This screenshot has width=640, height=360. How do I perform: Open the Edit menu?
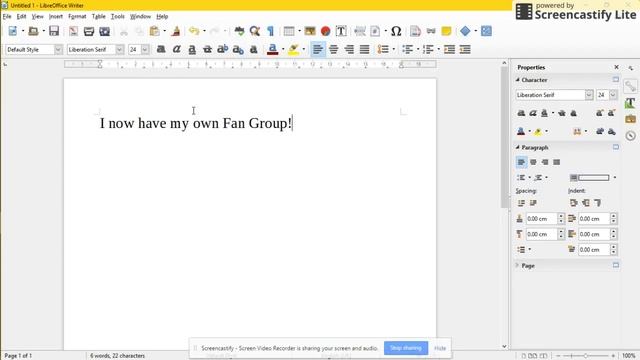tap(21, 16)
